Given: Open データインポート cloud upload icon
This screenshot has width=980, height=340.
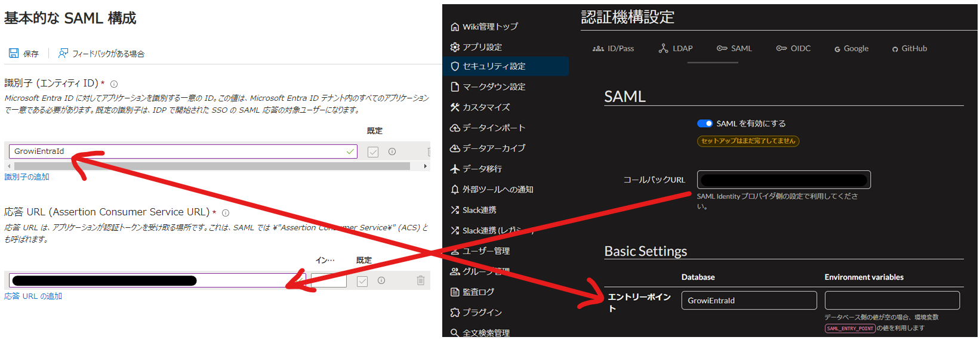Looking at the screenshot, I should pyautogui.click(x=455, y=128).
